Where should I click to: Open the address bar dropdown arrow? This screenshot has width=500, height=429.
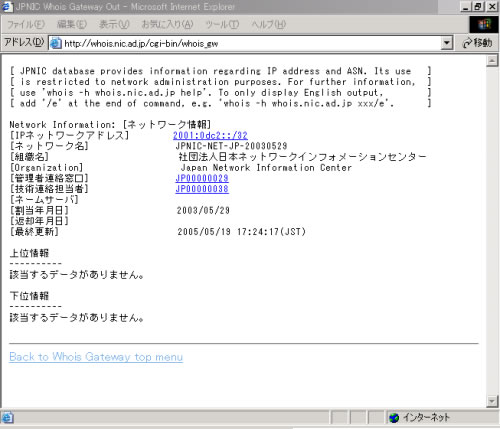446,43
